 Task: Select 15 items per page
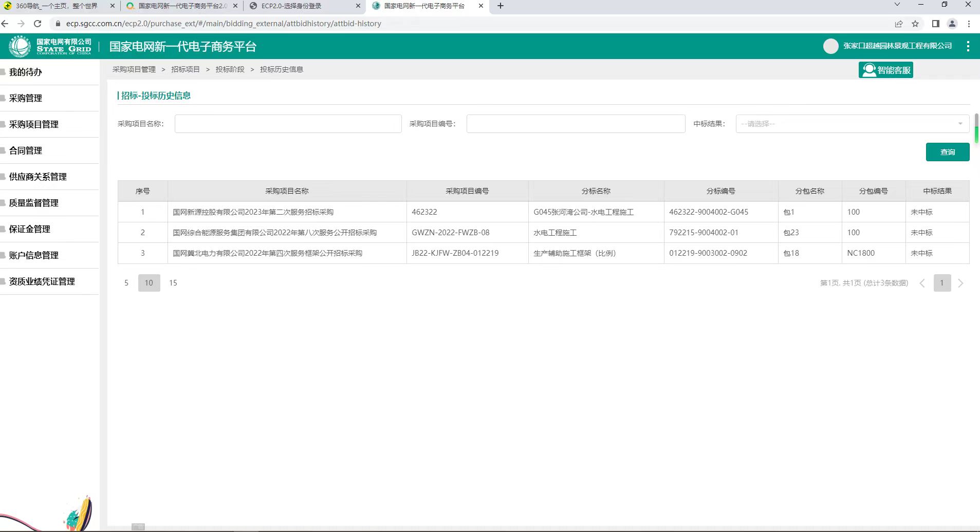tap(173, 283)
